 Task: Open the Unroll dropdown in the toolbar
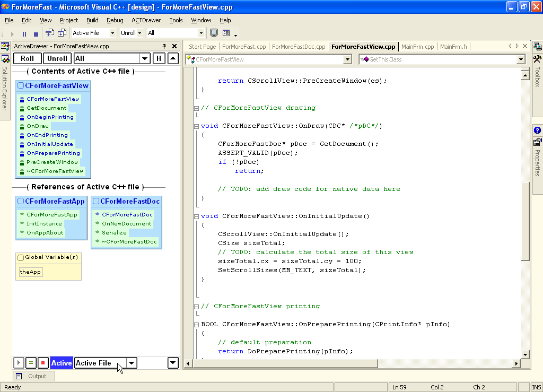(139, 33)
